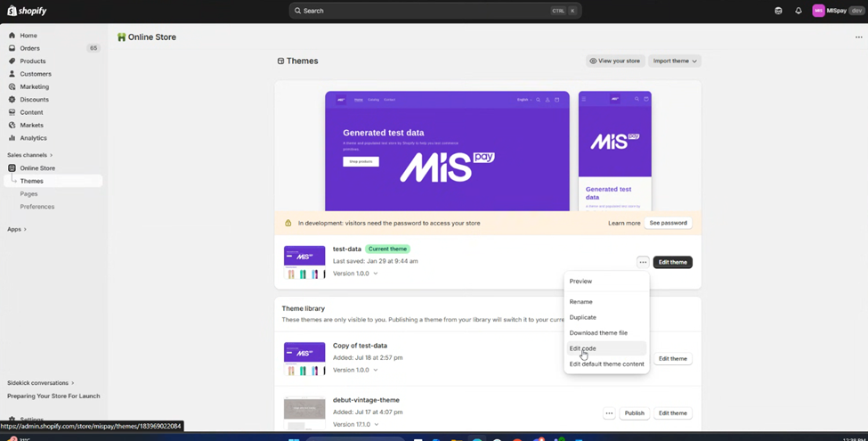Choose Edit default theme content
868x441 pixels.
point(606,364)
